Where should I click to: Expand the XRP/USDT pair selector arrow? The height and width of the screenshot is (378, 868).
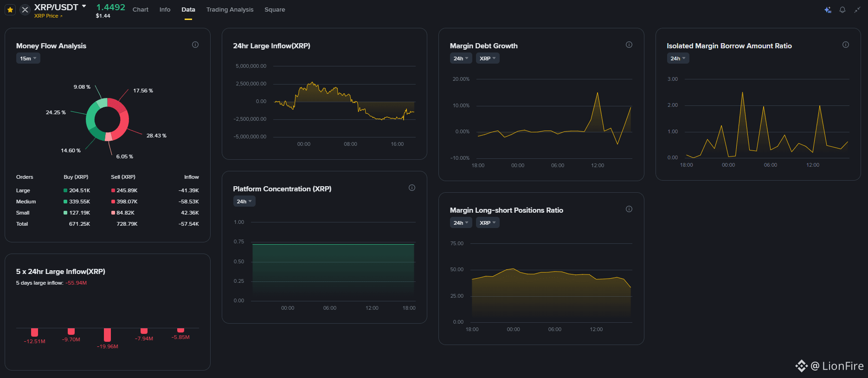click(84, 7)
